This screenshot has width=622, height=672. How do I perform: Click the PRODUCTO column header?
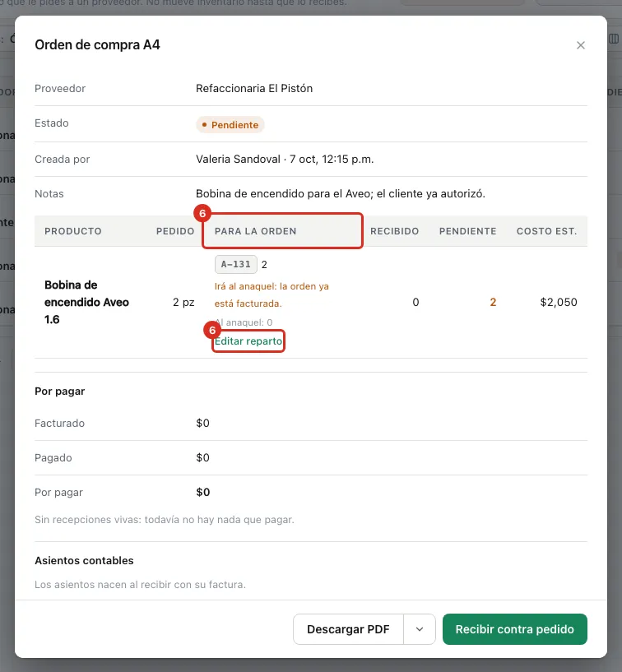point(73,231)
